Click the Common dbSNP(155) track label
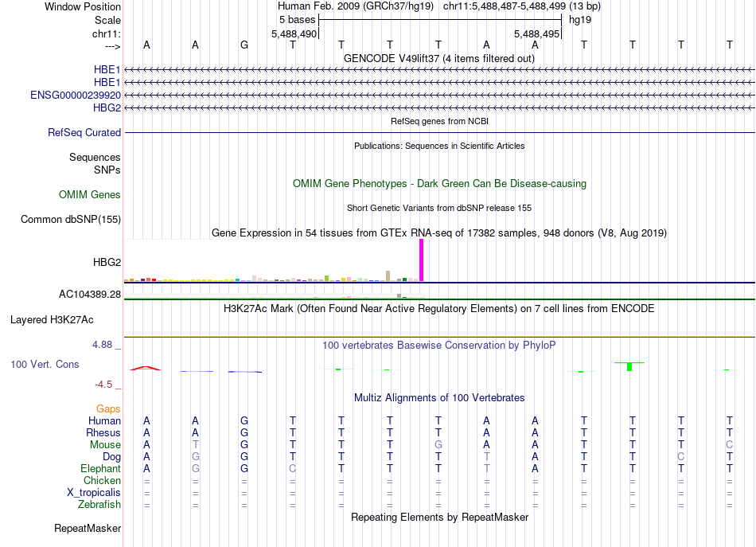The width and height of the screenshot is (756, 547). click(x=70, y=219)
